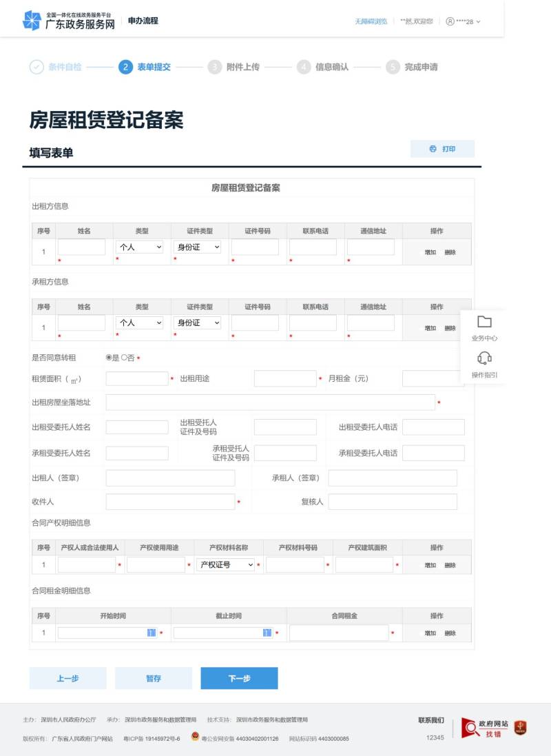Click 增加 in 合同租金明细信息 row
The width and height of the screenshot is (551, 756).
click(430, 633)
